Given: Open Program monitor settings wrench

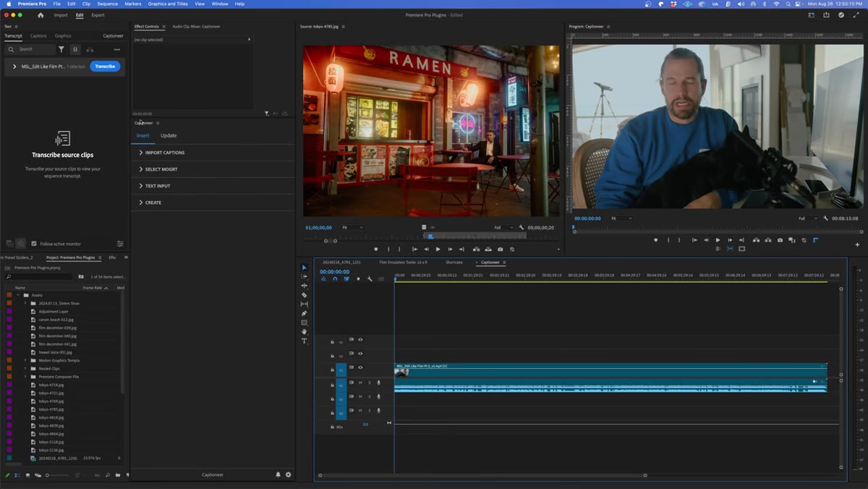Looking at the screenshot, I should tap(825, 218).
